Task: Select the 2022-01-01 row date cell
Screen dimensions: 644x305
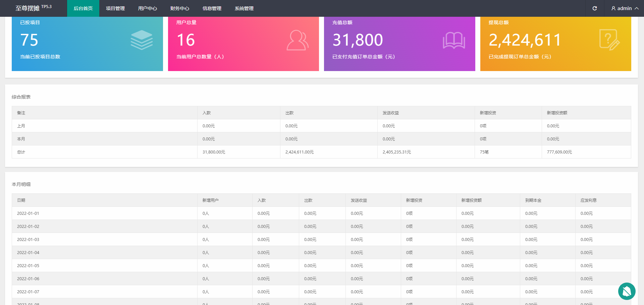Action: click(28, 213)
